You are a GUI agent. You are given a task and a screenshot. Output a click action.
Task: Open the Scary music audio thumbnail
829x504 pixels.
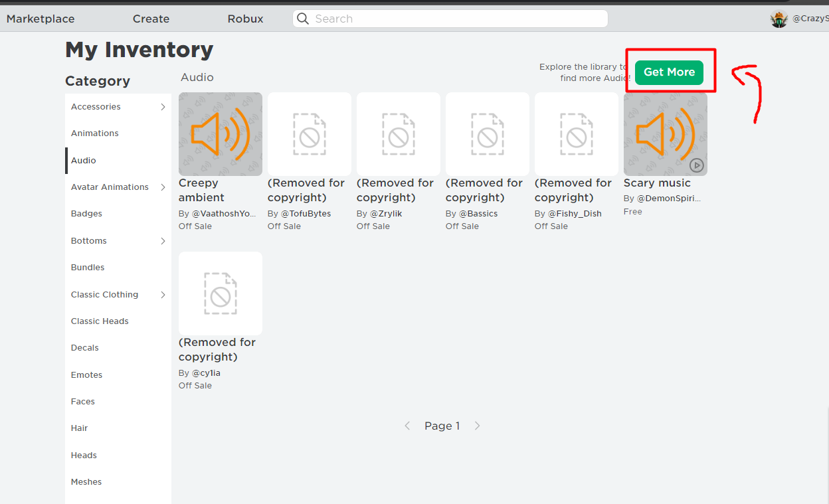(x=666, y=134)
